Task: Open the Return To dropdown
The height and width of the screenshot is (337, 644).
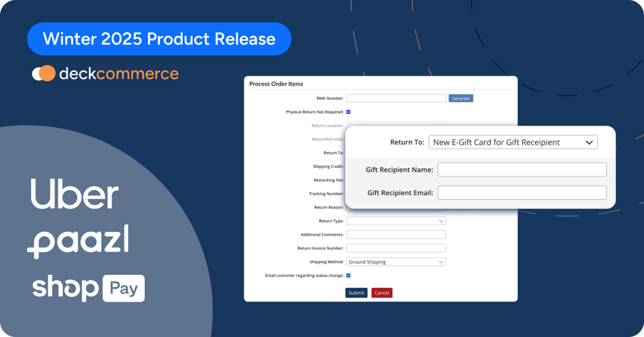Action: point(513,142)
